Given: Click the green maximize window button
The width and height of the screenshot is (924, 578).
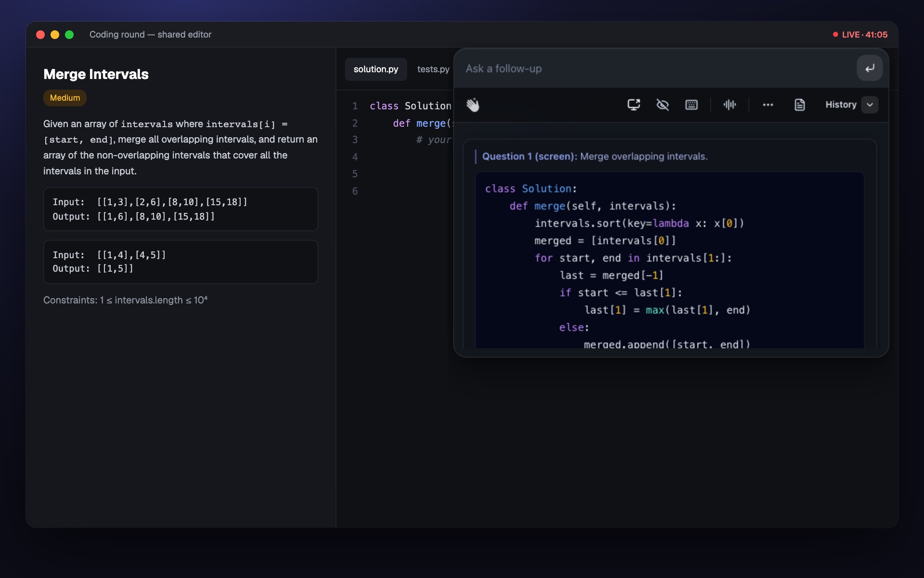Looking at the screenshot, I should click(x=69, y=35).
